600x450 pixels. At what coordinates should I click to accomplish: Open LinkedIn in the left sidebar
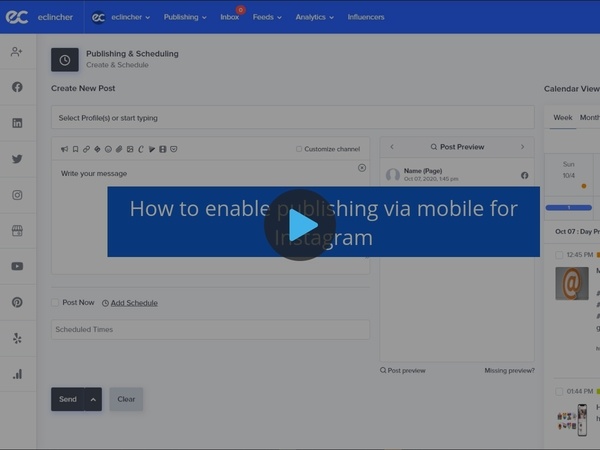click(x=17, y=123)
